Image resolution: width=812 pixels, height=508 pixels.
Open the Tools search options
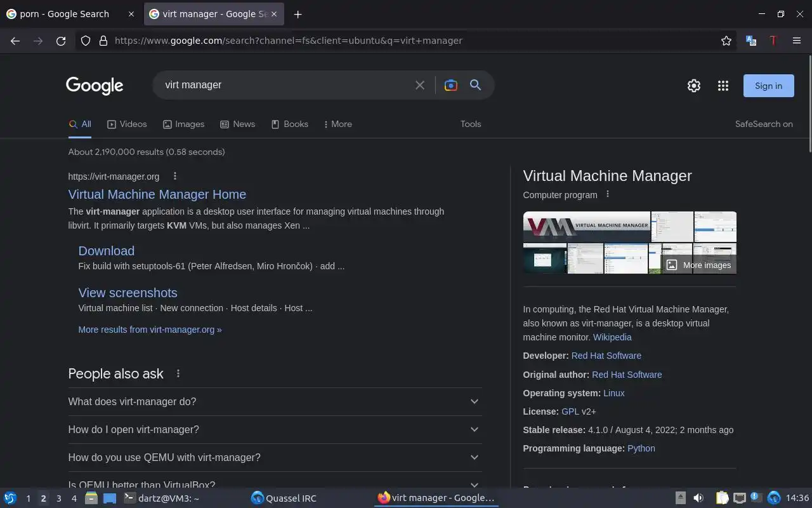pos(471,124)
